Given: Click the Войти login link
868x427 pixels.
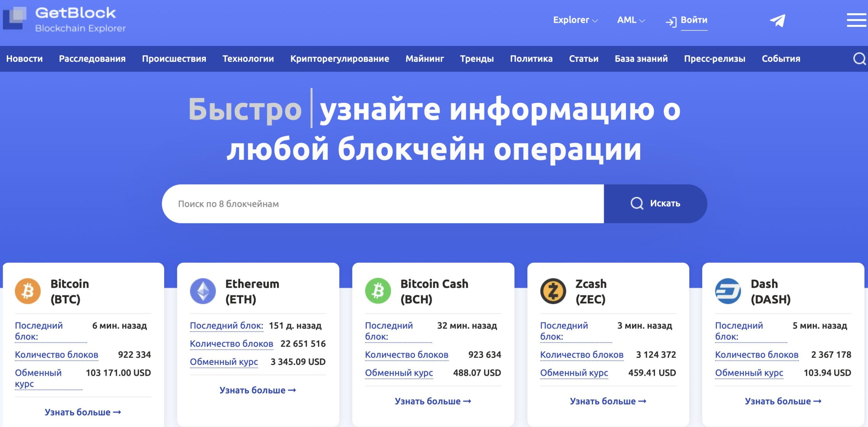Looking at the screenshot, I should pos(693,20).
